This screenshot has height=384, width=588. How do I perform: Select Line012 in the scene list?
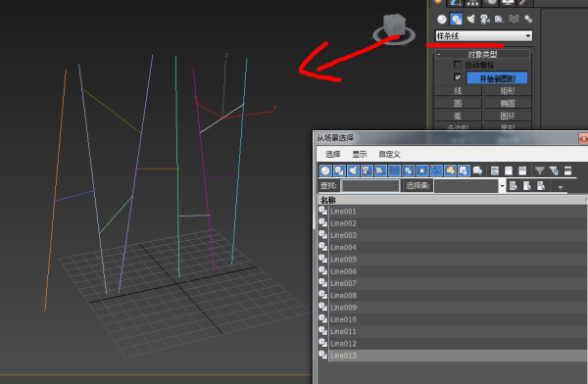coord(453,343)
